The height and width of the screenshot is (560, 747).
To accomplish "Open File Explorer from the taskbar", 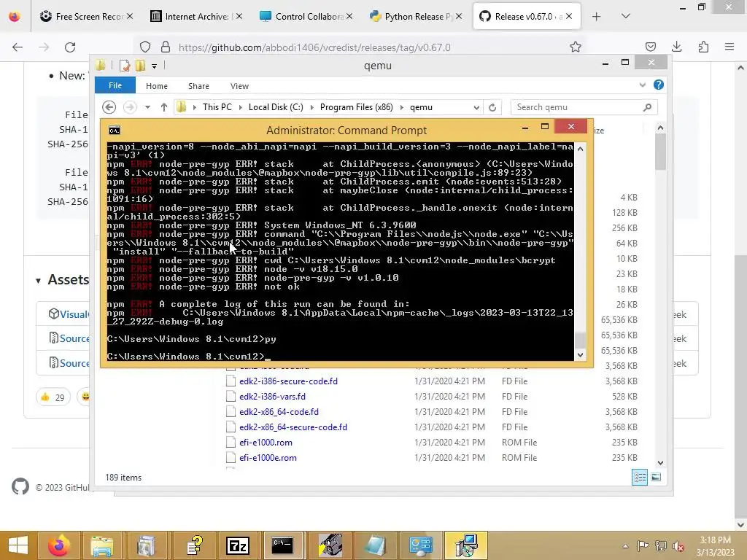I will coord(102,545).
